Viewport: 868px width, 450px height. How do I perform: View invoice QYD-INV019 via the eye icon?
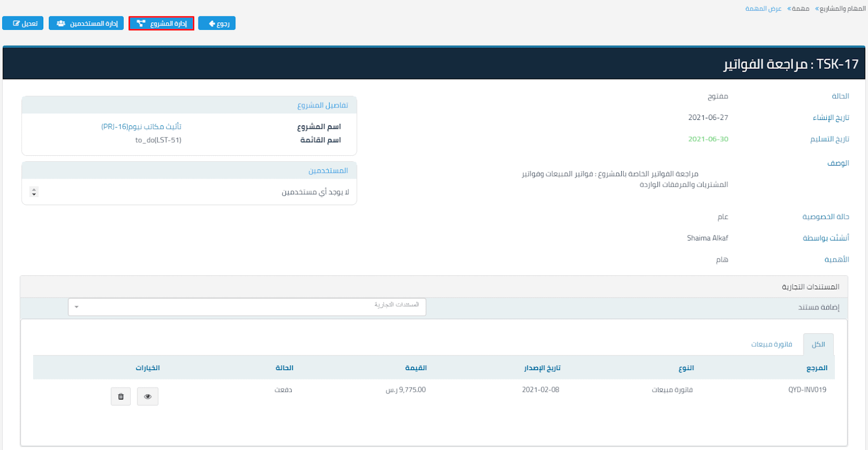pyautogui.click(x=148, y=396)
